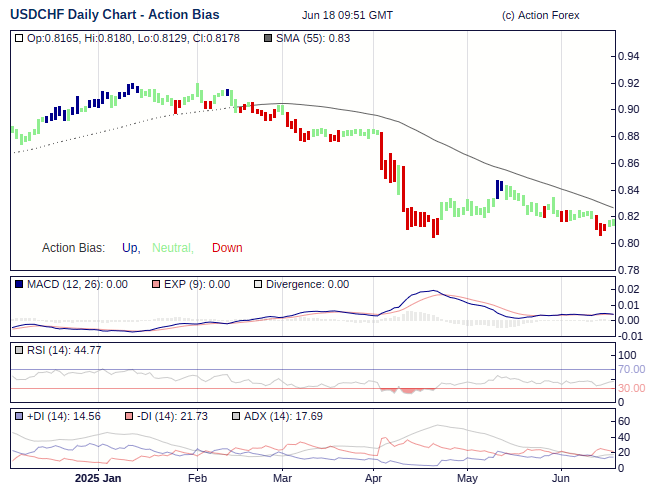Click the 'Apr' date axis label
Image resolution: width=650 pixels, height=489 pixels.
[x=375, y=478]
